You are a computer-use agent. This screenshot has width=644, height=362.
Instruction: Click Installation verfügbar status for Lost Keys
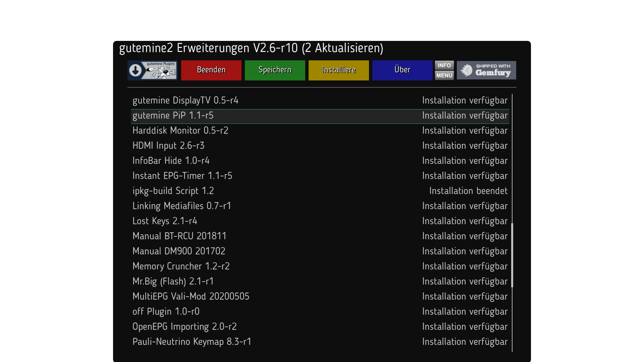(465, 222)
